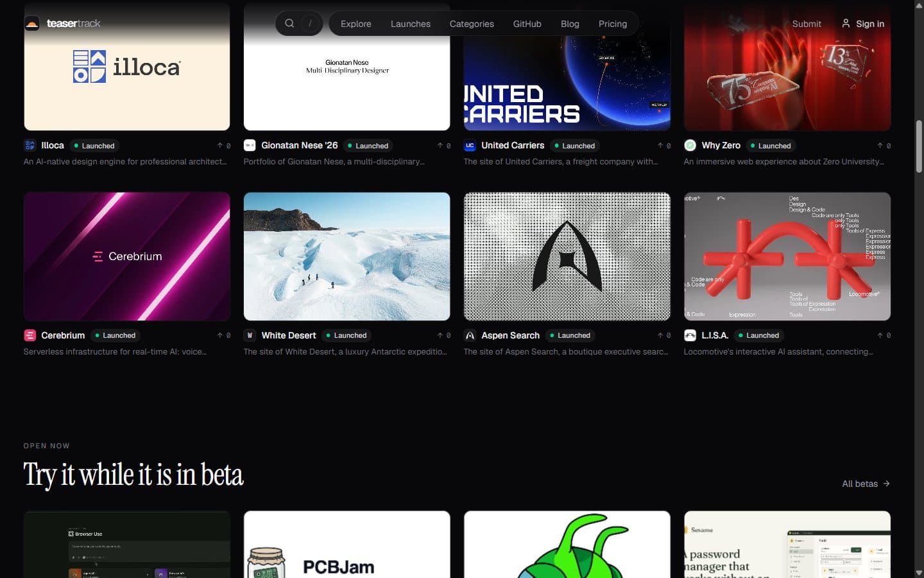This screenshot has width=924, height=578.
Task: Open the White Desert snowy thumbnail
Action: 346,256
